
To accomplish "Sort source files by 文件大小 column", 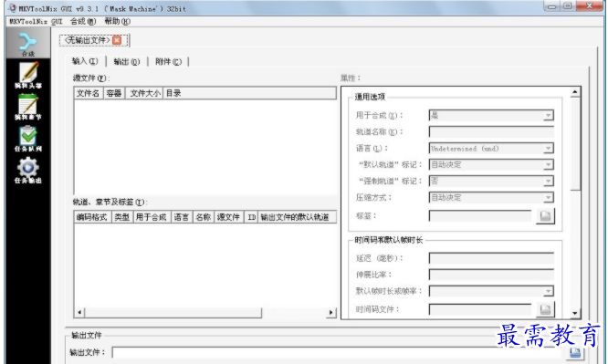I will coord(144,93).
